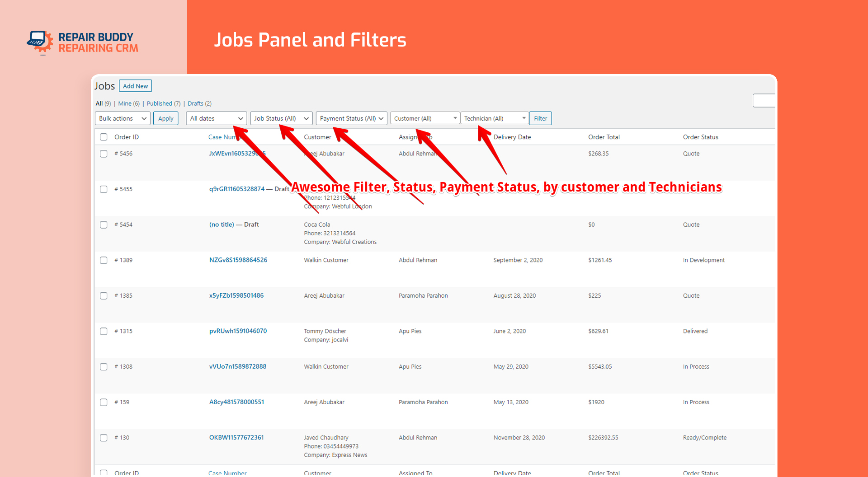Click order total $226392.55
The width and height of the screenshot is (868, 477).
point(603,438)
